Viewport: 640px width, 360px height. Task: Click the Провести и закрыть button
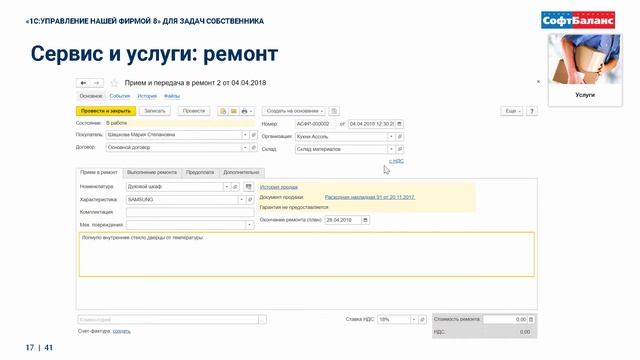pyautogui.click(x=106, y=111)
